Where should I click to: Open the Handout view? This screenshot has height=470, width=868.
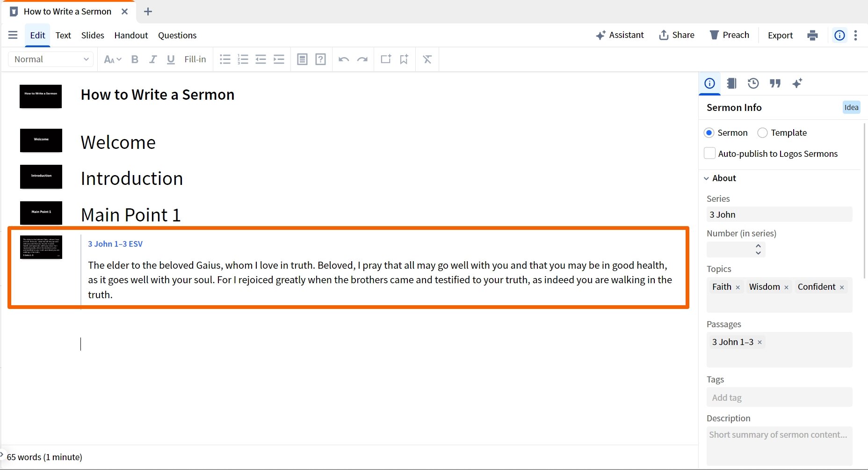click(130, 35)
